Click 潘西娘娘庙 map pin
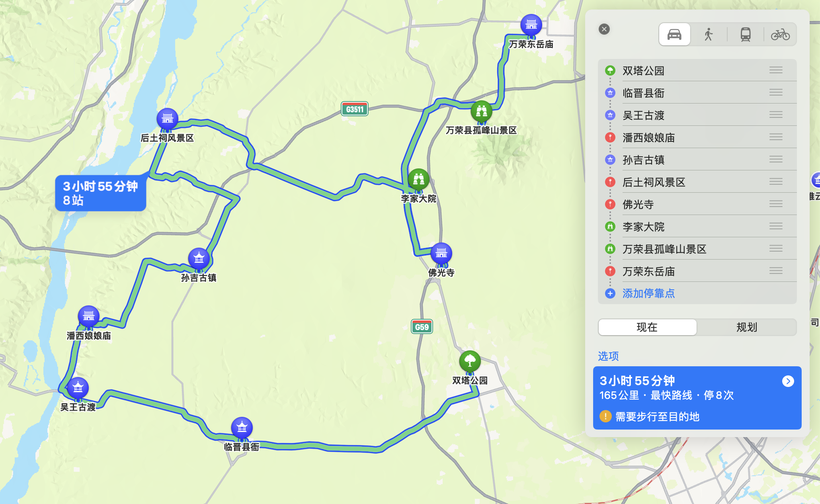This screenshot has height=504, width=820. click(88, 316)
